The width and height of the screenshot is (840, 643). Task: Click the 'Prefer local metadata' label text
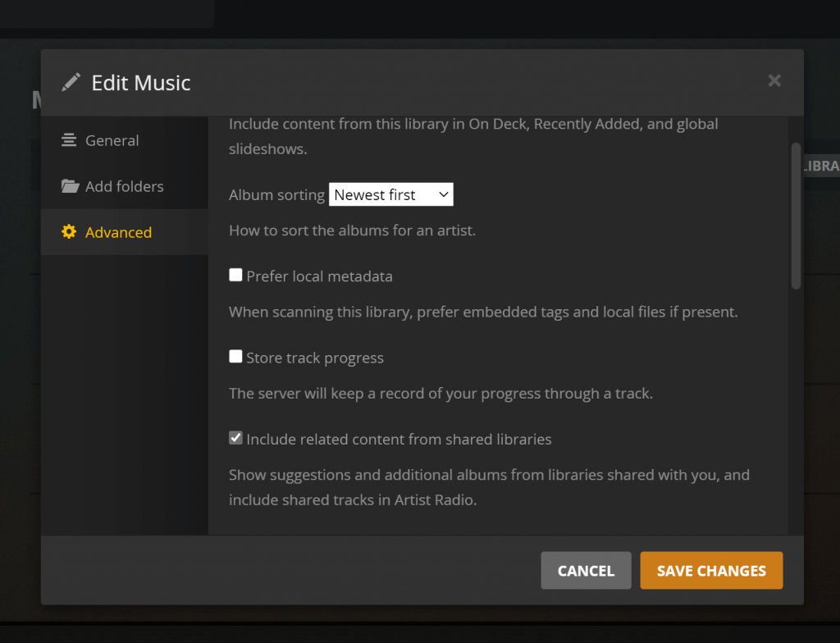pos(319,276)
